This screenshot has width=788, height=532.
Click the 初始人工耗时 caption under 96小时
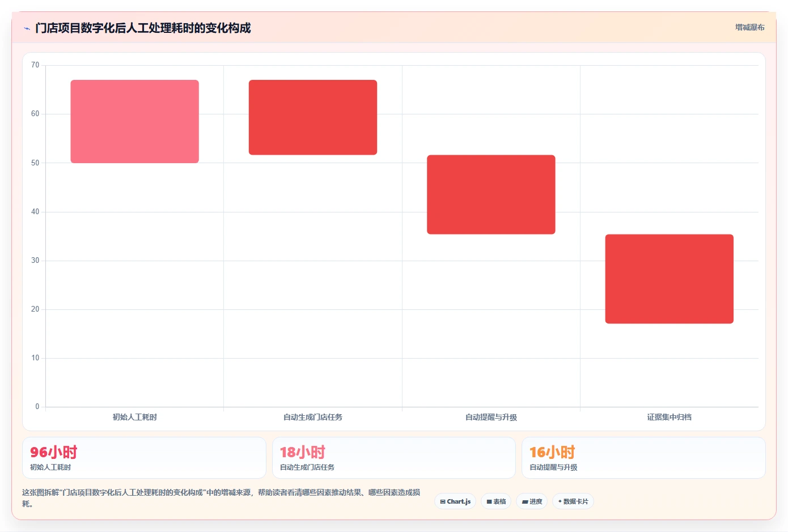click(x=50, y=467)
